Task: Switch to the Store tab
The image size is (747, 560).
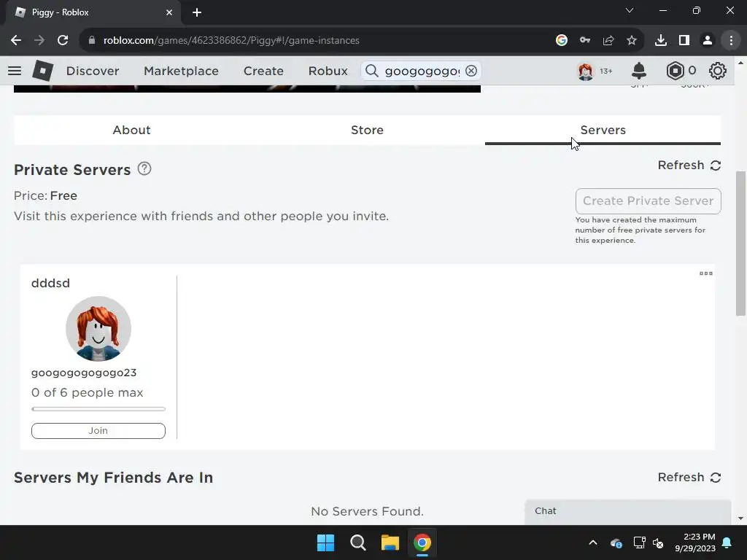Action: (367, 130)
